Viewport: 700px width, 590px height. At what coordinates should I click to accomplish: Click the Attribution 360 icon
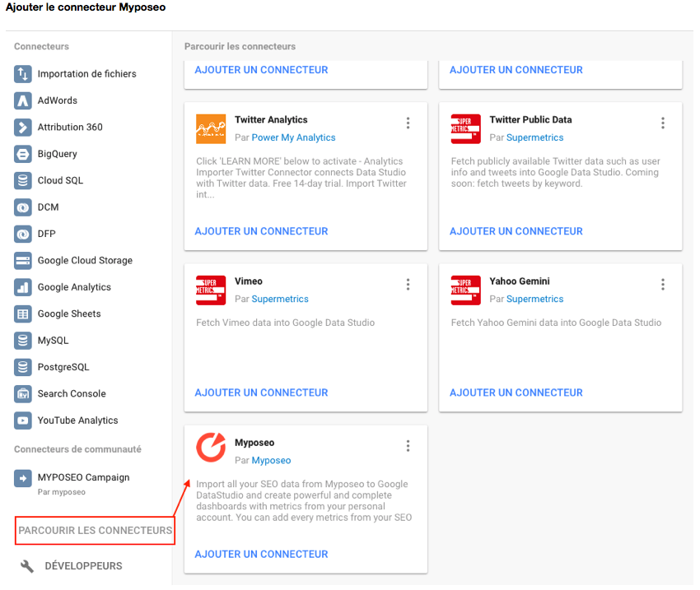point(23,128)
